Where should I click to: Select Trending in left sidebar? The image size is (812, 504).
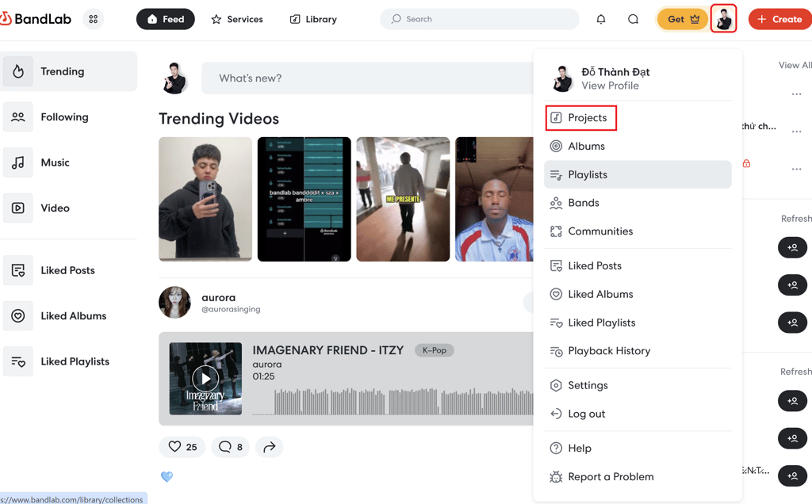pos(69,71)
